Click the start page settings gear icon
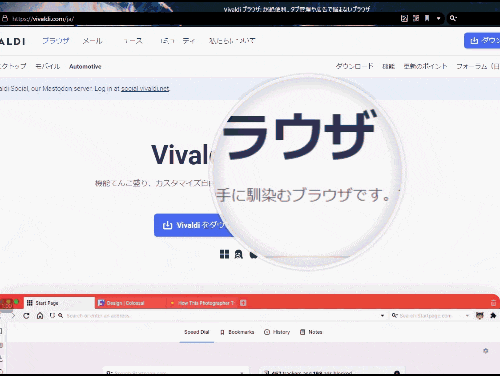 [486, 351]
